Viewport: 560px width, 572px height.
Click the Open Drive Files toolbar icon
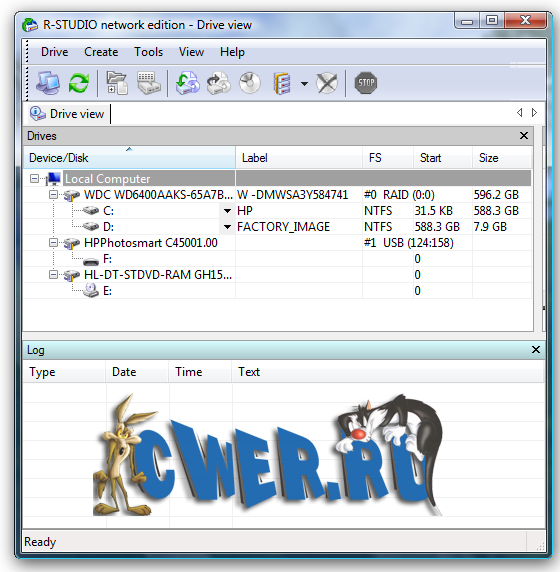(117, 83)
